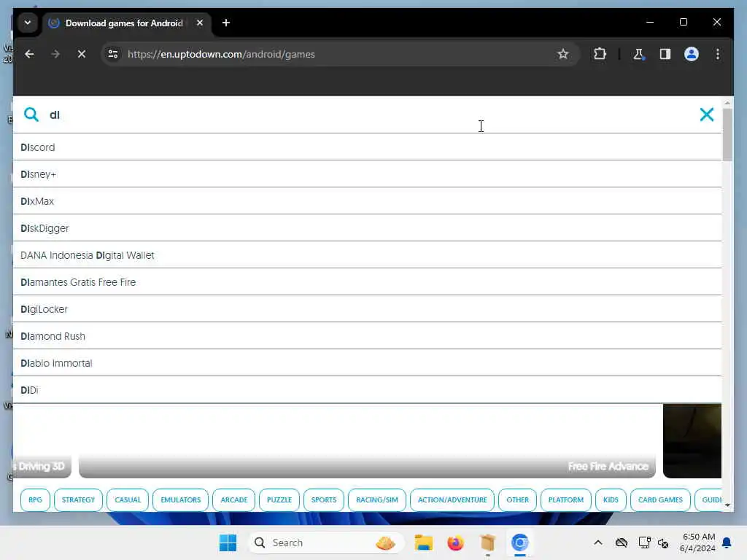Open the Puzzle category
Screen dimensions: 747x560
pos(279,499)
